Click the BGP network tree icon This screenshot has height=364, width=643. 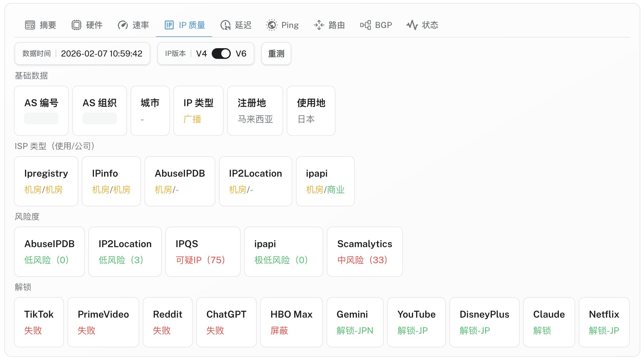click(366, 25)
